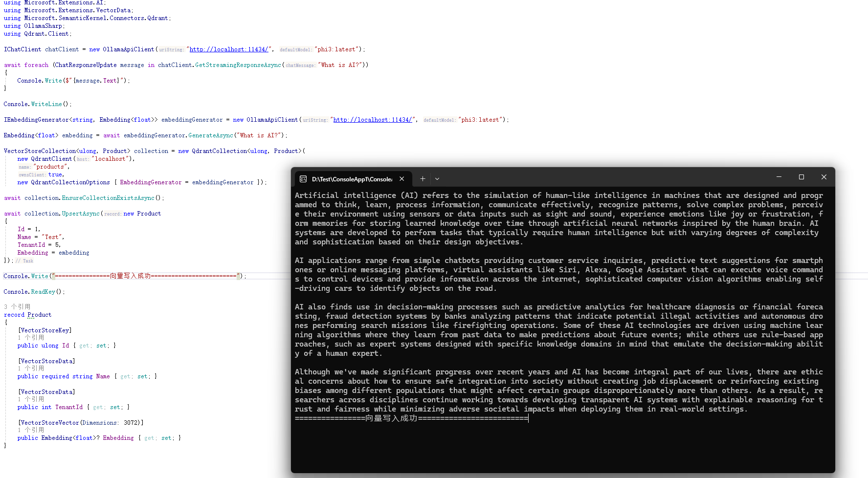Click the Console.WriteLine() statement
Image resolution: width=868 pixels, height=478 pixels.
(x=38, y=104)
